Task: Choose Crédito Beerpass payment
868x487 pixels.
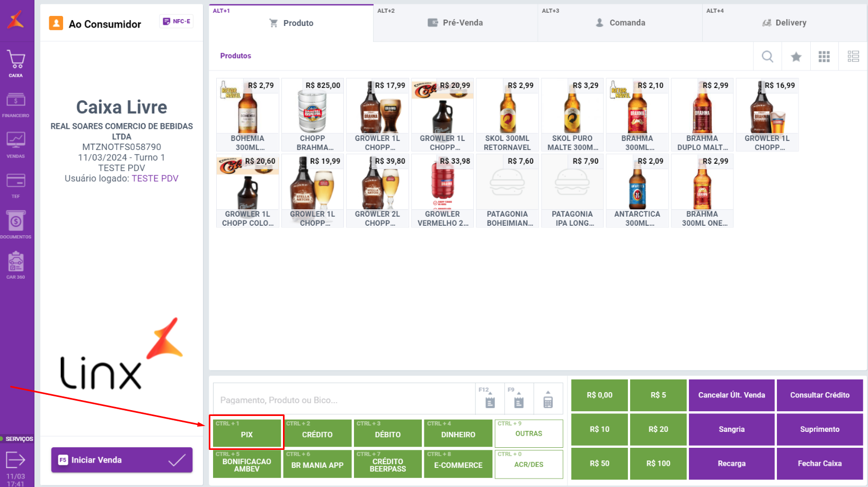Action: (388, 464)
